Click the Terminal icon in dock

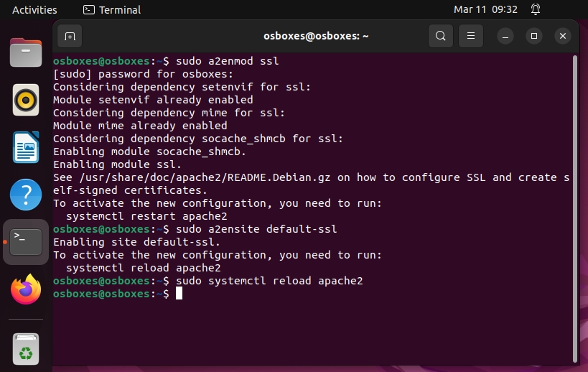[26, 242]
